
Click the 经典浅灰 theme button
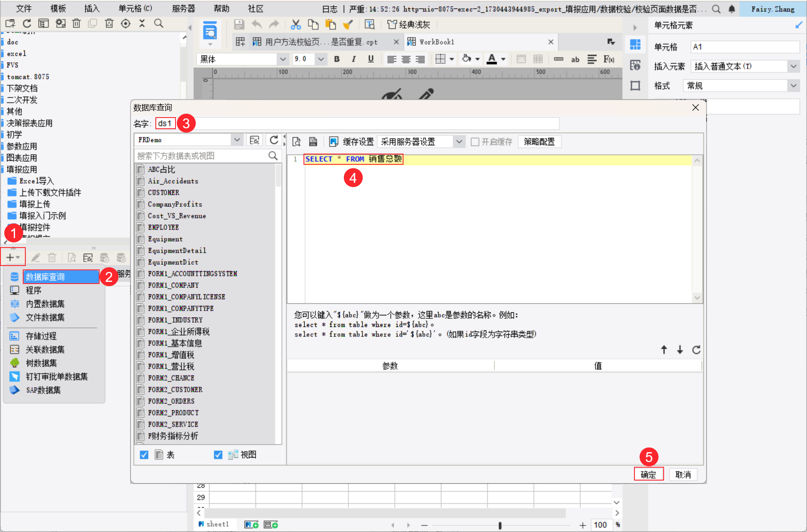pos(409,24)
